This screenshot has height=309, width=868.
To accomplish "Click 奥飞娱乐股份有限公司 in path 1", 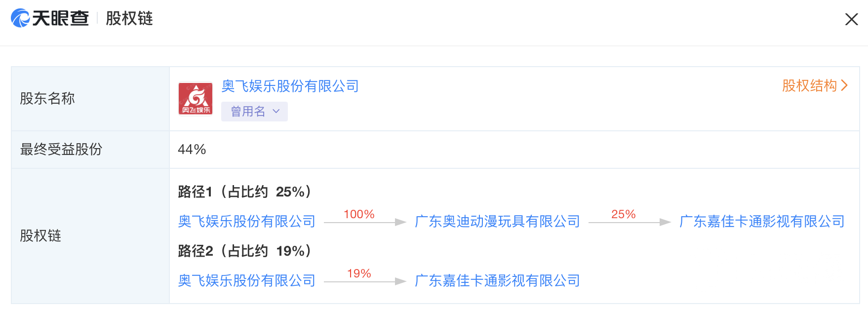I will coord(246,222).
